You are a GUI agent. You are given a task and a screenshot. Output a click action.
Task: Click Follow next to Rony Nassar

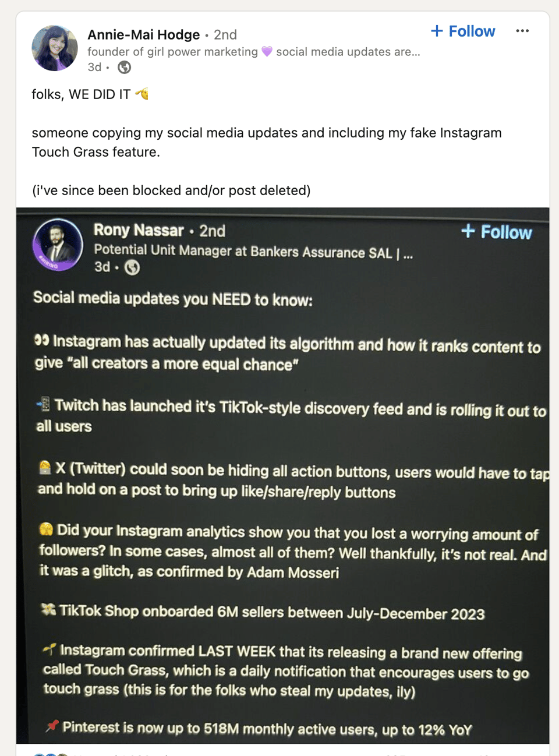point(497,232)
